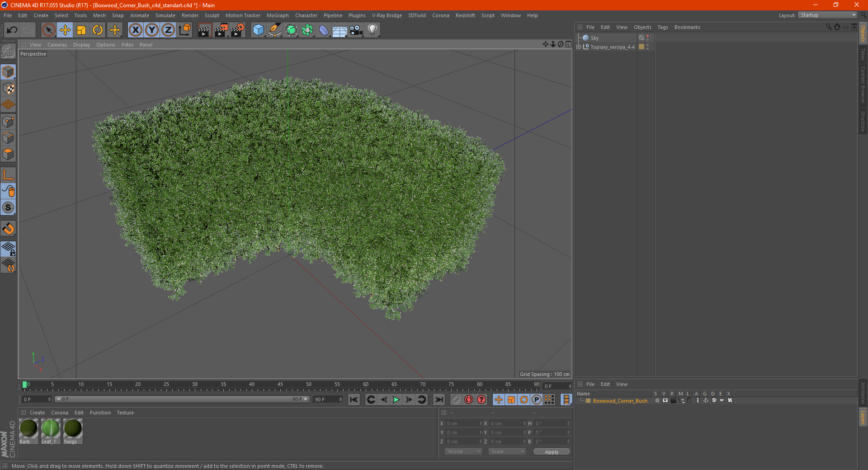The height and width of the screenshot is (470, 868).
Task: Select the Twigs material swatch
Action: pyautogui.click(x=73, y=431)
